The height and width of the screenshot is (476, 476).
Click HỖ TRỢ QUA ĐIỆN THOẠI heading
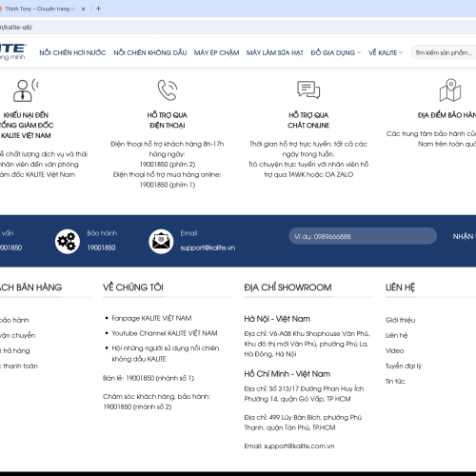tap(168, 120)
